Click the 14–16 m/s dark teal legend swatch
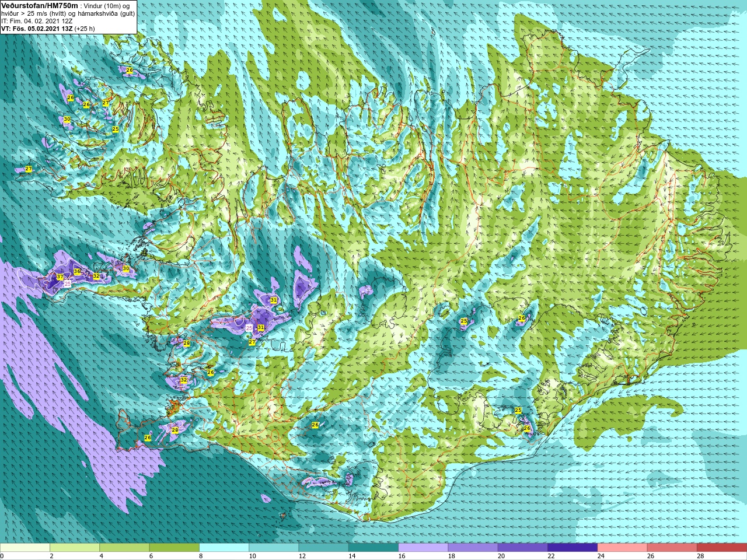Viewport: 747px width, 560px height. pyautogui.click(x=373, y=547)
